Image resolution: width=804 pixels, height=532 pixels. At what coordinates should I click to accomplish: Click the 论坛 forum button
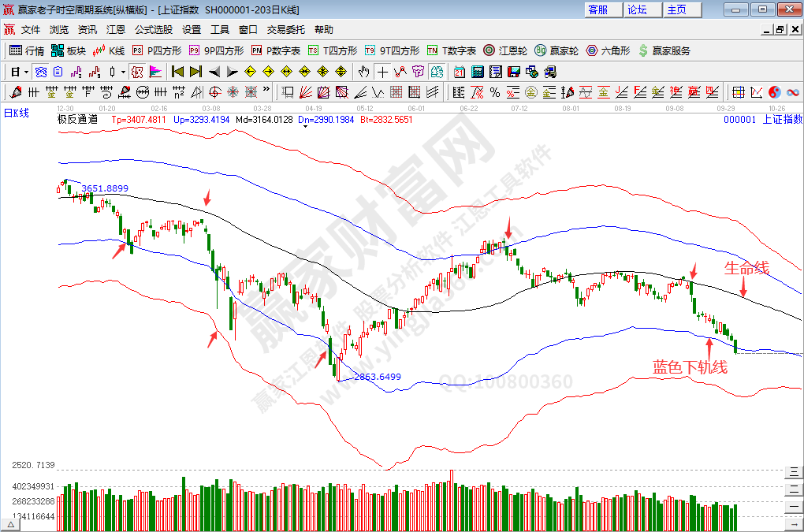click(638, 9)
